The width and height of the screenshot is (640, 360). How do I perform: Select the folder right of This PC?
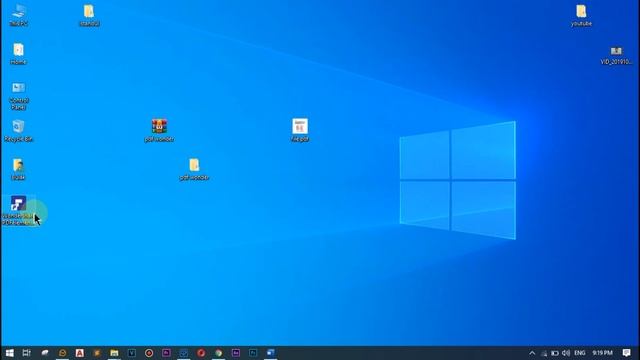point(89,16)
